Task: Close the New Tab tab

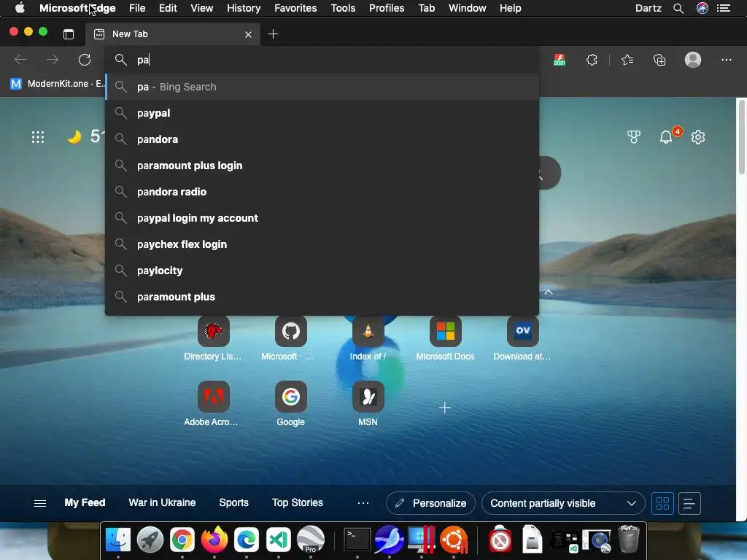Action: pyautogui.click(x=248, y=34)
